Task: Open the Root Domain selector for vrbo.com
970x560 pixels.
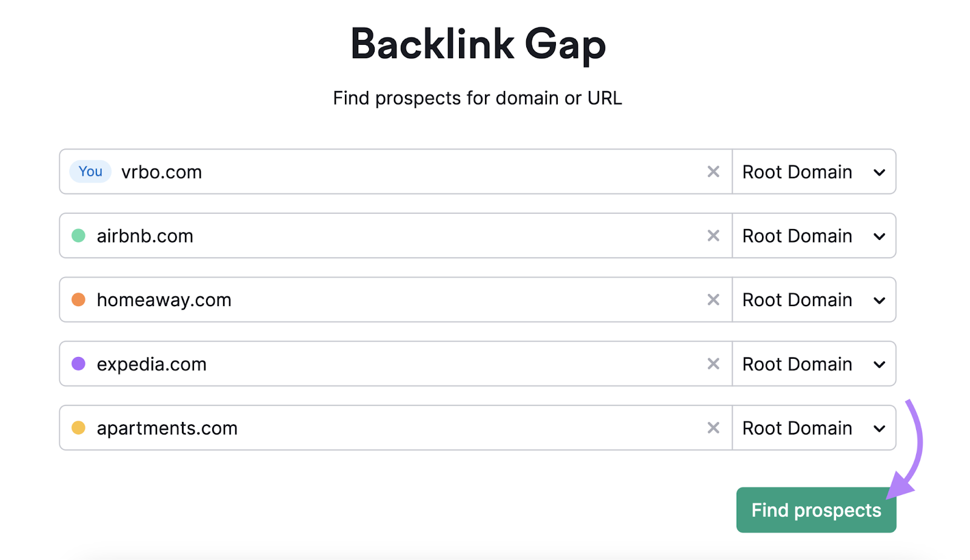Action: [x=814, y=172]
